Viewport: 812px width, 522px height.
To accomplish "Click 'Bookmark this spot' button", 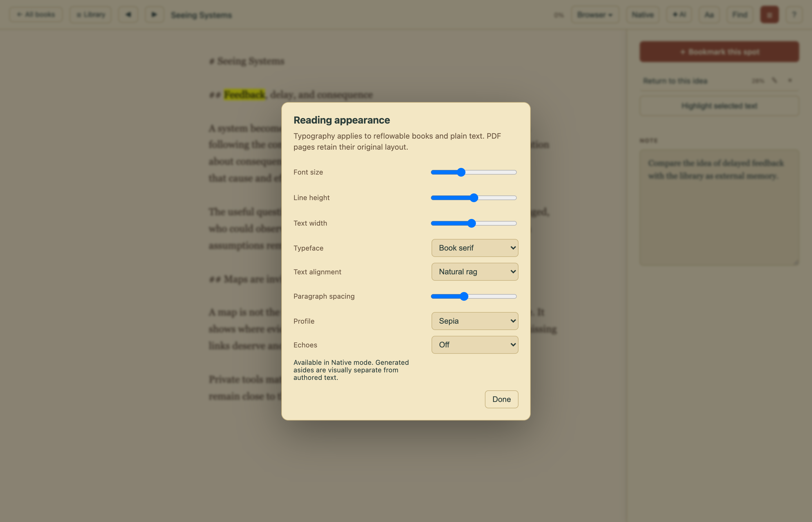I will coord(719,52).
